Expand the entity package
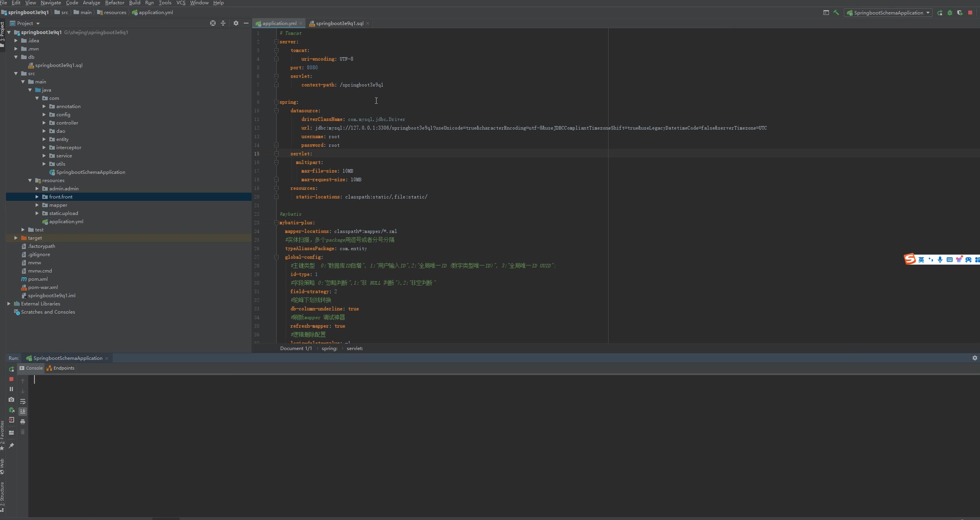The image size is (980, 520). point(44,139)
